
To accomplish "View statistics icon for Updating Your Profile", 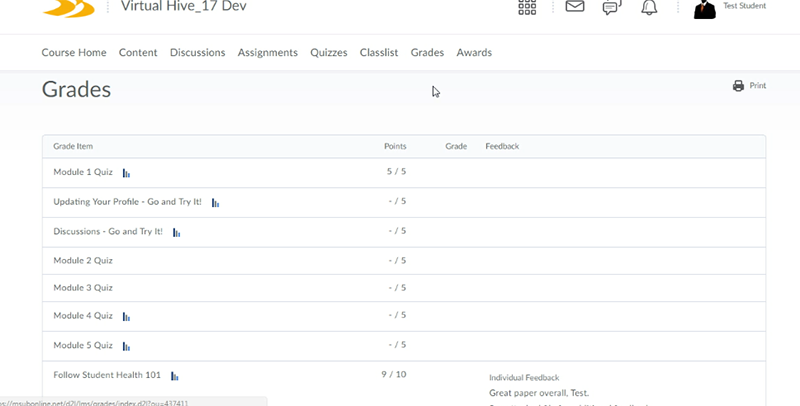I will click(x=215, y=203).
